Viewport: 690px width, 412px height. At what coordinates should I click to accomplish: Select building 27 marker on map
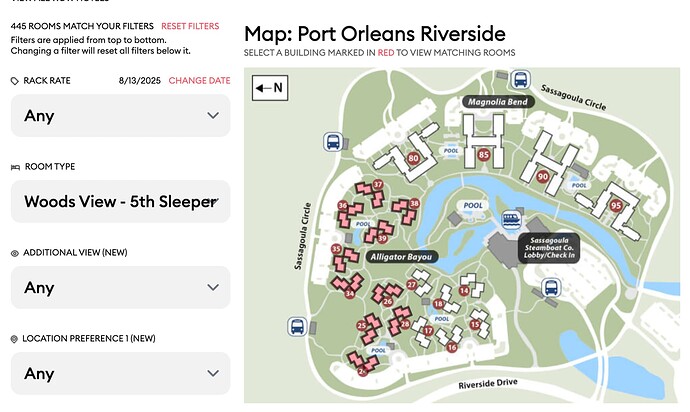411,284
